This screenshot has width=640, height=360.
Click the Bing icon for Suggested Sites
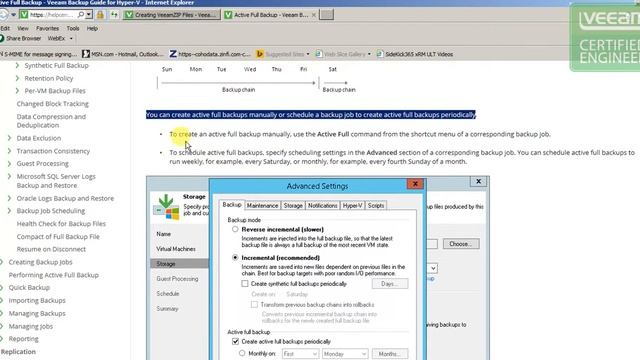point(260,54)
